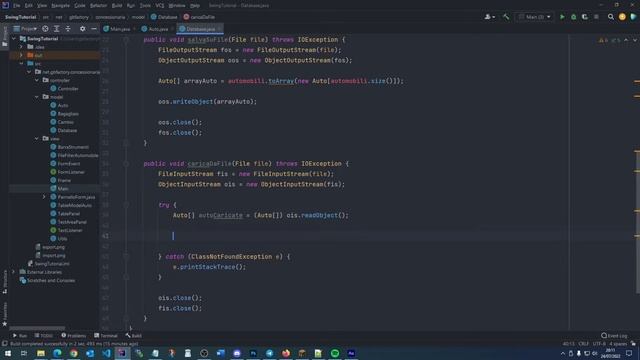Viewport: 640px width, 360px height.
Task: Open the user account icon in top toolbar
Action: 489,17
